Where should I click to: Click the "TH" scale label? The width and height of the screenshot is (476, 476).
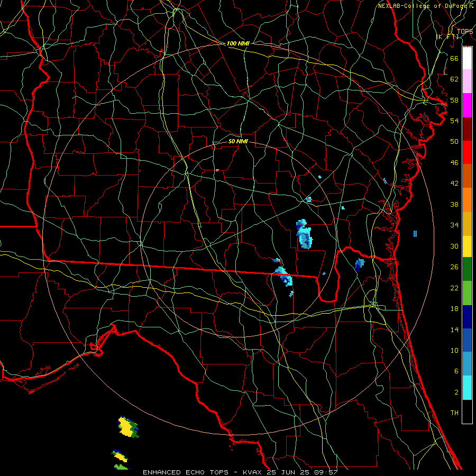pos(454,413)
